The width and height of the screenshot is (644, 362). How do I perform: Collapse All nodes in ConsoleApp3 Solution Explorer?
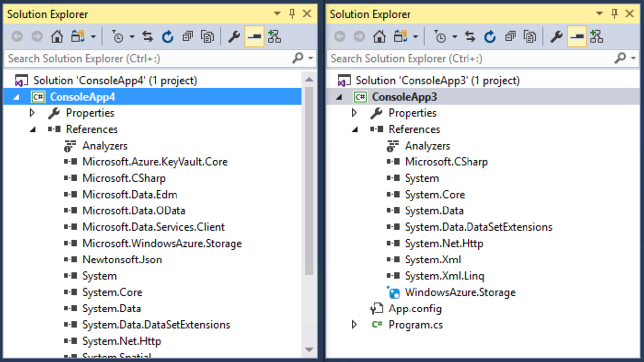510,36
